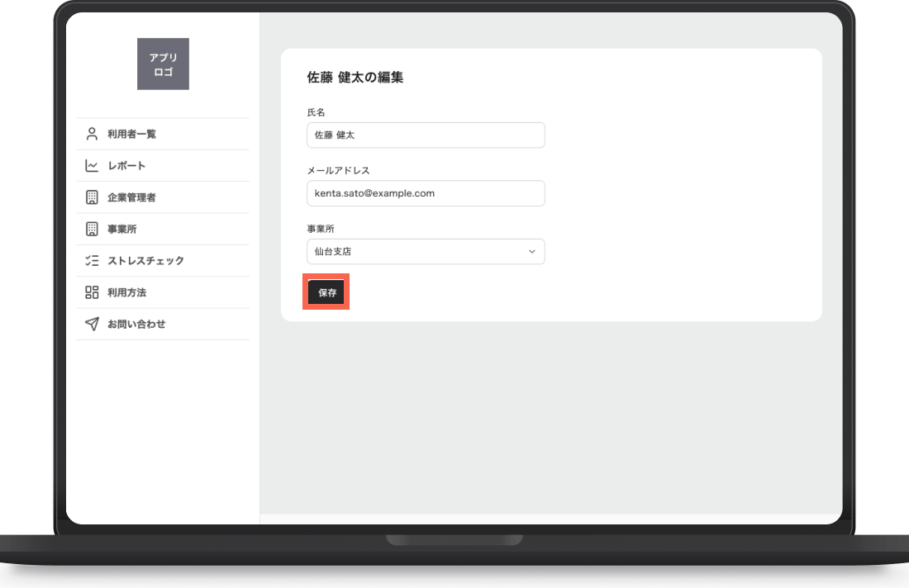Open the お問い合わせ menu entry
Viewport: 909px width, 588px height.
(163, 324)
